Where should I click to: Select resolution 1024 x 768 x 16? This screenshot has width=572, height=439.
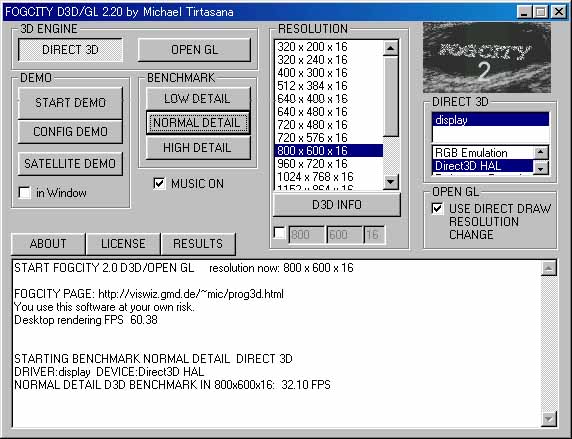[328, 177]
